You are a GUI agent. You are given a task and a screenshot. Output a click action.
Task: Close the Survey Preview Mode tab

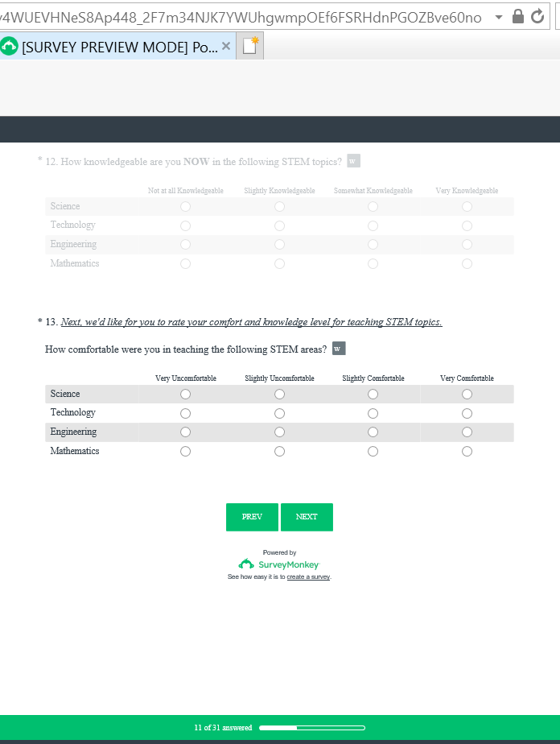[226, 47]
